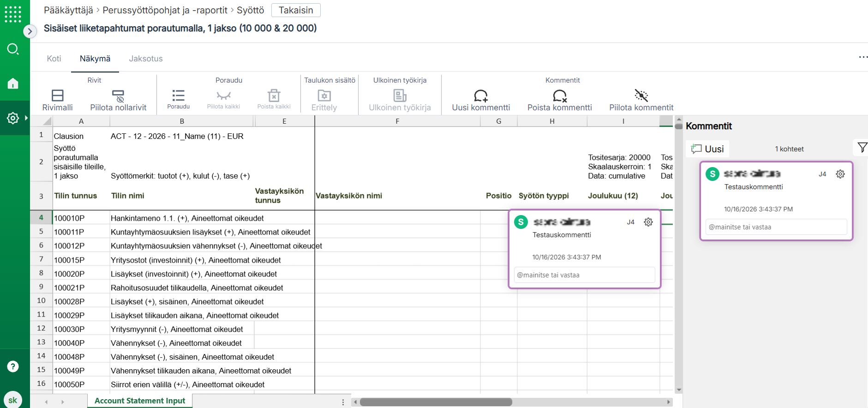868x408 pixels.
Task: Click the J4 reference in side panel comment
Action: [x=822, y=174]
